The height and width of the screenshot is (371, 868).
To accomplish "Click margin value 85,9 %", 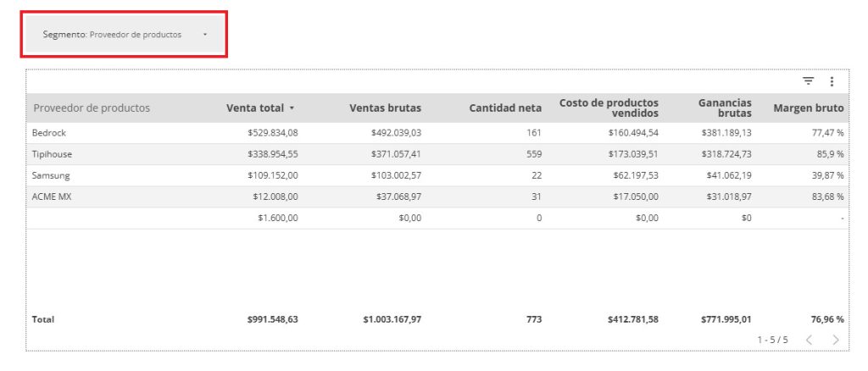I will click(831, 154).
